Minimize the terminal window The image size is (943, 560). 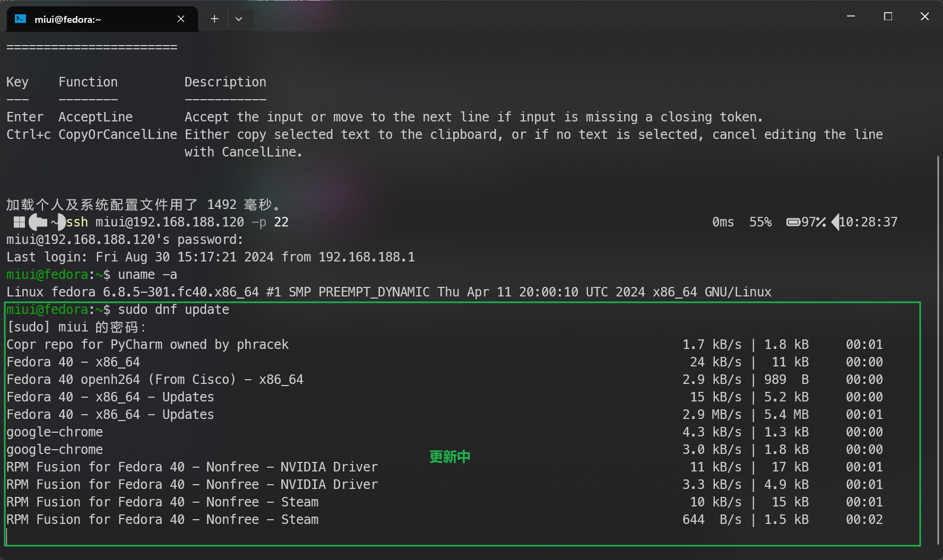(x=851, y=16)
